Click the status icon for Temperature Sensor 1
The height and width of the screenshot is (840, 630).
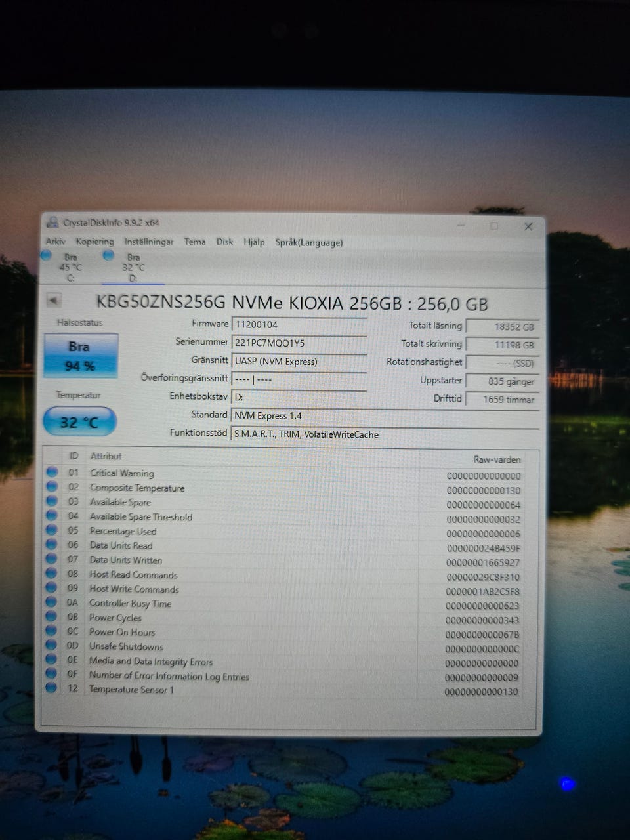pyautogui.click(x=51, y=687)
